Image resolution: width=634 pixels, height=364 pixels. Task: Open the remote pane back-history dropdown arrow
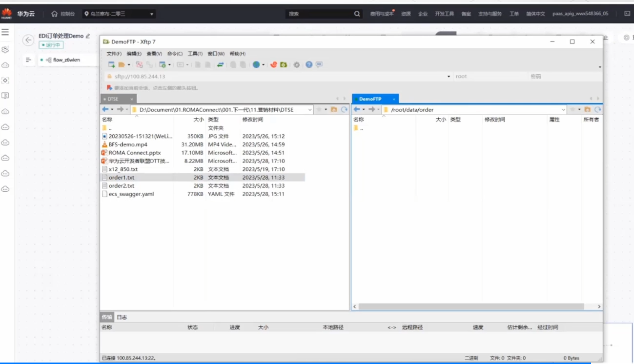pos(364,110)
